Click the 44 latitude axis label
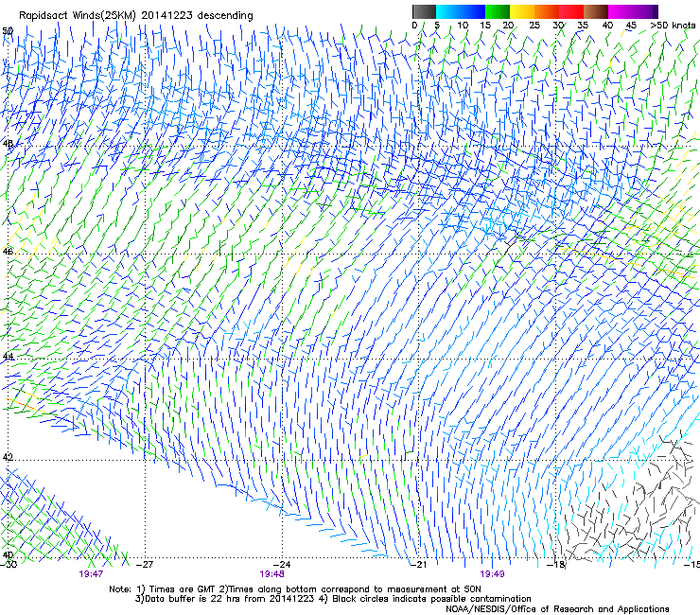 [8, 357]
